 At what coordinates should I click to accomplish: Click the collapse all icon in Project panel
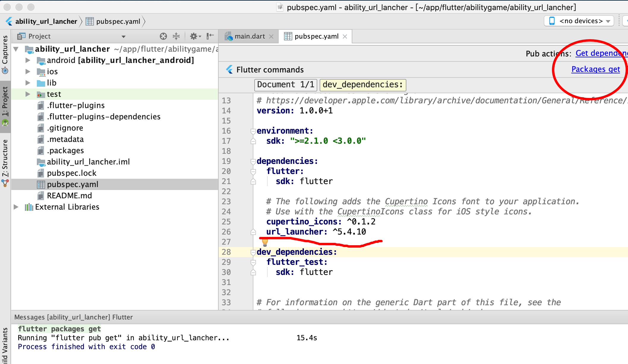(x=176, y=36)
